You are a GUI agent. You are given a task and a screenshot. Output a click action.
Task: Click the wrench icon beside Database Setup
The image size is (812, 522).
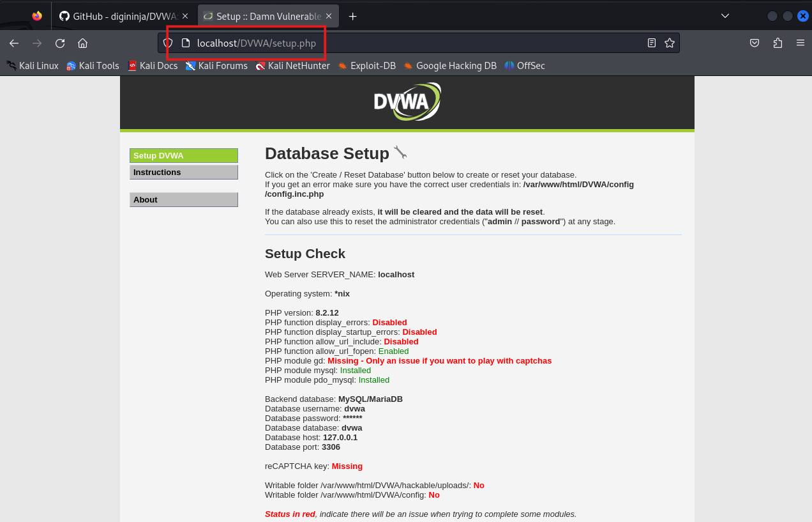[400, 152]
